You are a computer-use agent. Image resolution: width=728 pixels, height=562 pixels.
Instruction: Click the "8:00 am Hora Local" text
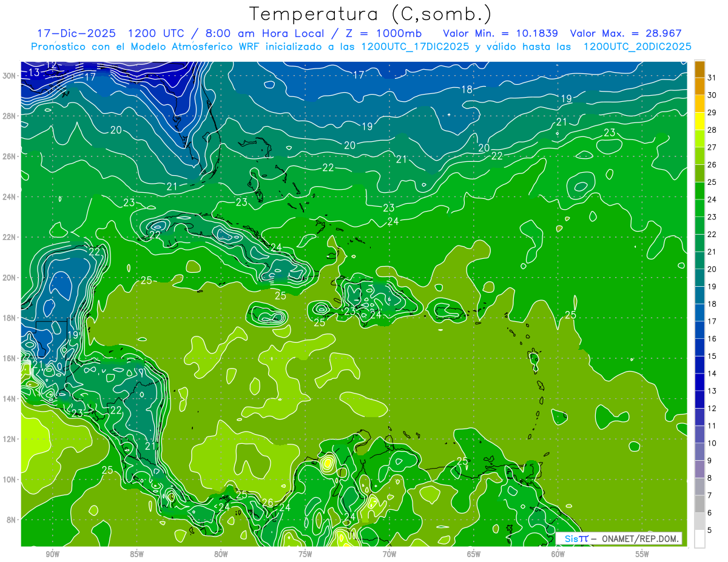(x=265, y=33)
